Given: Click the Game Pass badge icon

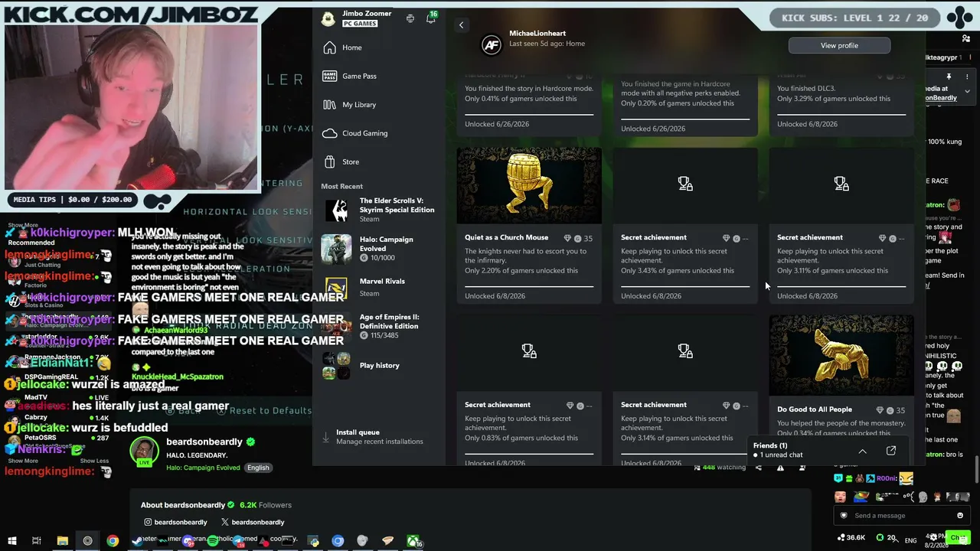Looking at the screenshot, I should point(329,76).
